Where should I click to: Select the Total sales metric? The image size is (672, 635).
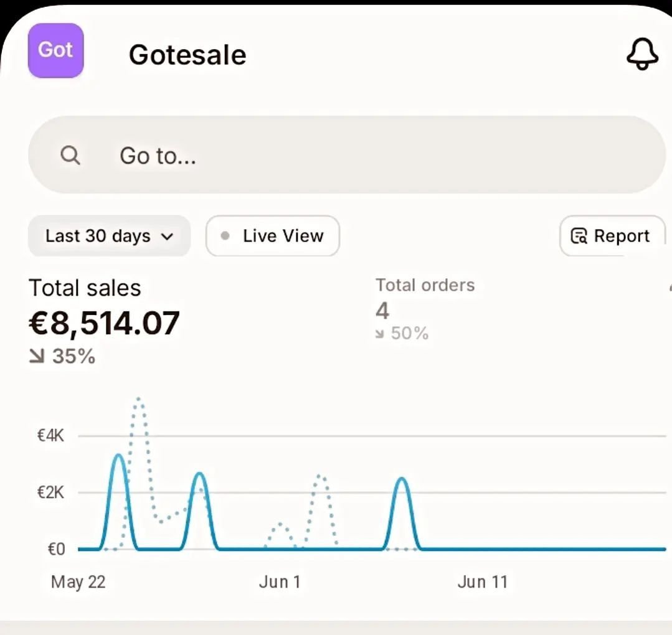point(85,288)
